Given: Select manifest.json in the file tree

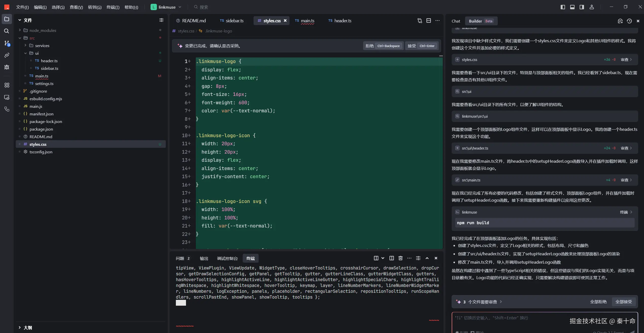Looking at the screenshot, I should [41, 114].
